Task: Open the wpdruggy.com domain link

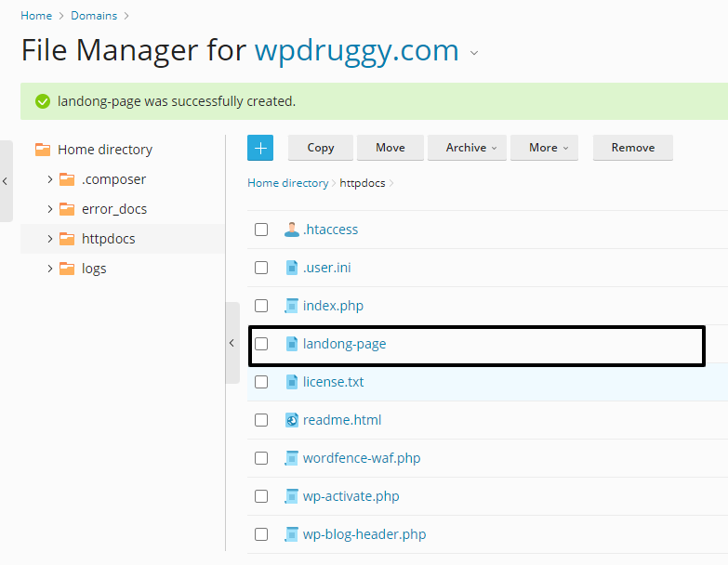Action: [357, 50]
